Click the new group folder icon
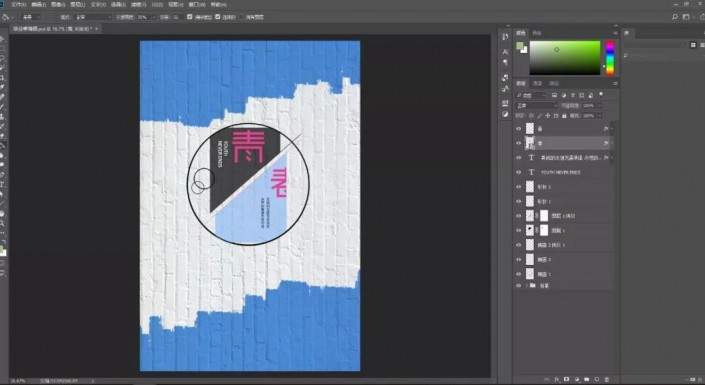Screen dimensions: 705x385 pos(586,380)
